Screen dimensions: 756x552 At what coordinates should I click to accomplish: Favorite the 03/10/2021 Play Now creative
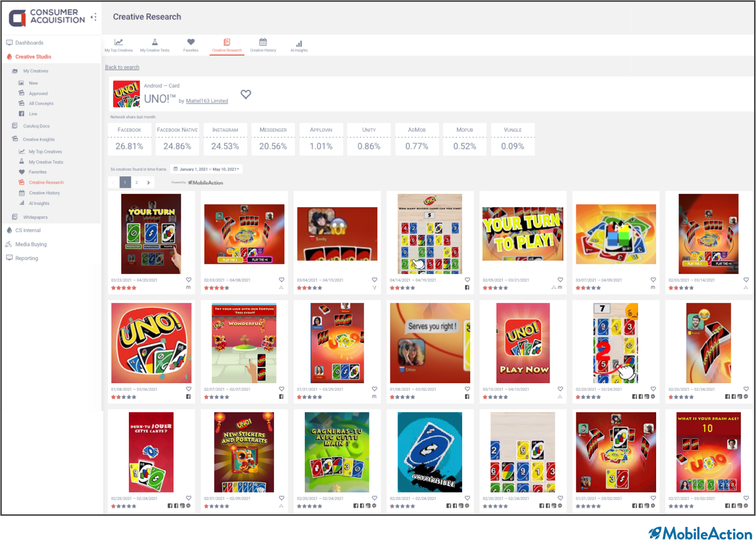560,389
